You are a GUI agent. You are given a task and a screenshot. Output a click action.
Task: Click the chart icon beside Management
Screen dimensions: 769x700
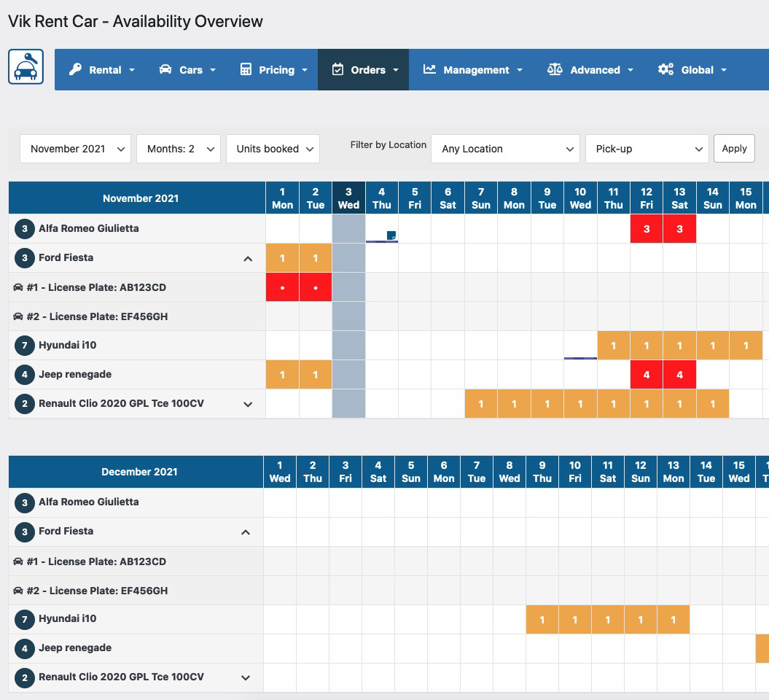click(x=429, y=70)
